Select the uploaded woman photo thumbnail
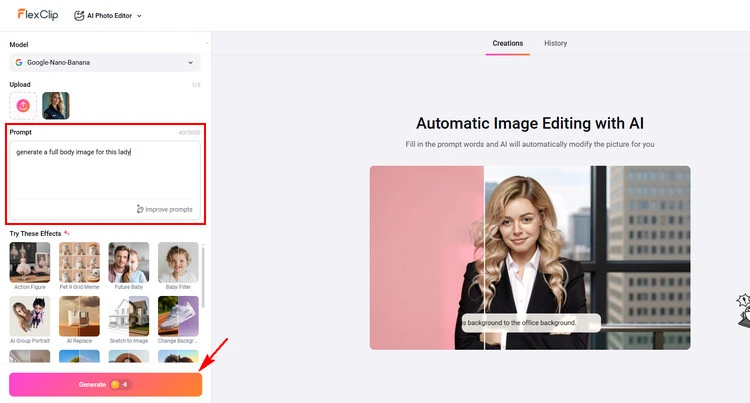 56,106
